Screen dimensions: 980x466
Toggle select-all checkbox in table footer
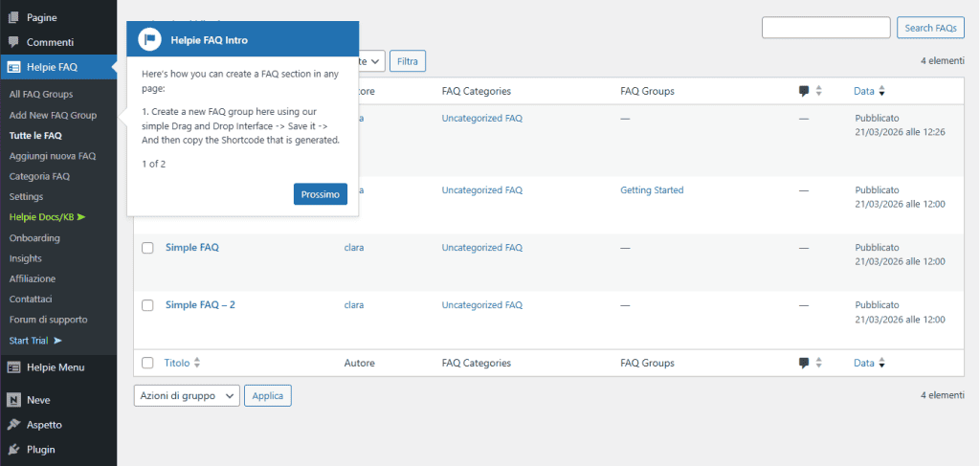[x=147, y=363]
